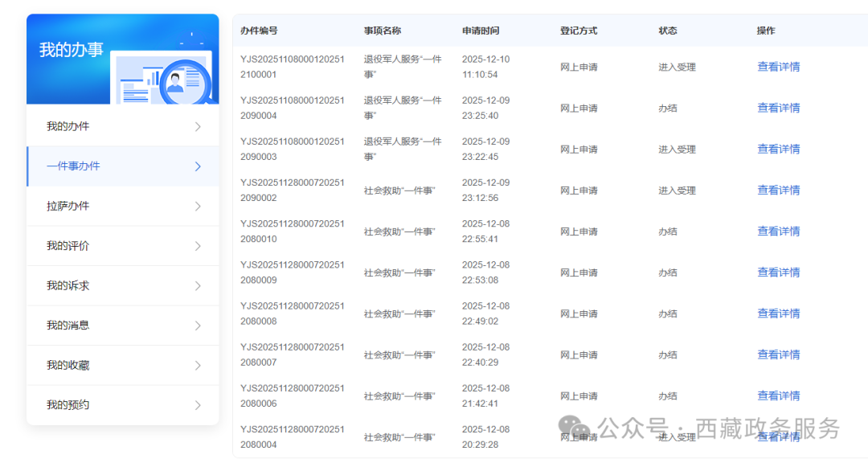
Task: Expand the 我的办件 chevron arrow
Action: (198, 127)
